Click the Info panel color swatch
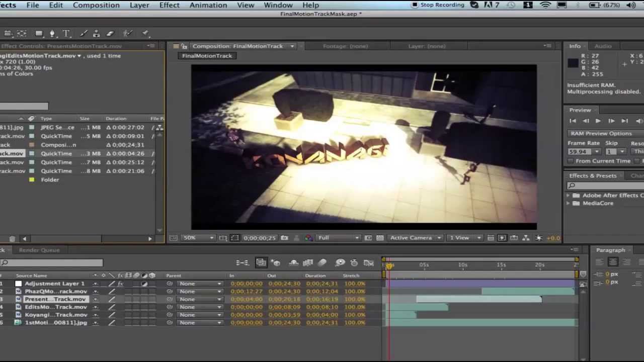The height and width of the screenshot is (362, 644). coord(573,63)
